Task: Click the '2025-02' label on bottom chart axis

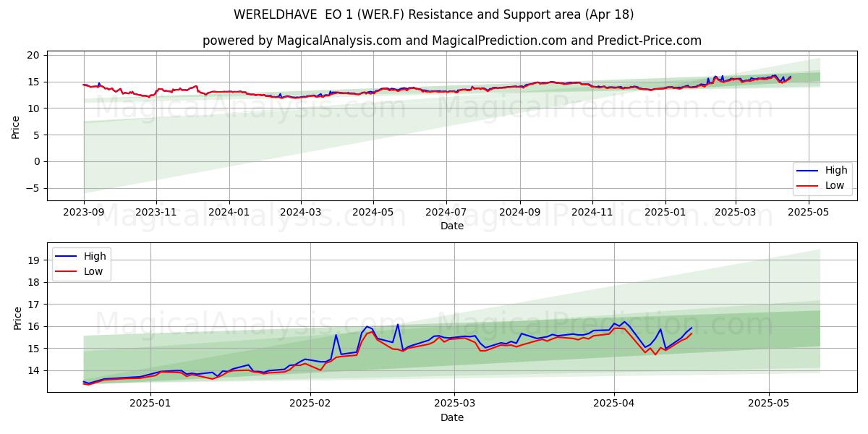Action: click(310, 404)
